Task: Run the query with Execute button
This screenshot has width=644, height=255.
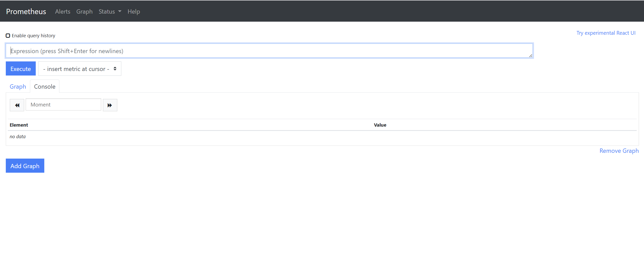Action: pyautogui.click(x=21, y=69)
